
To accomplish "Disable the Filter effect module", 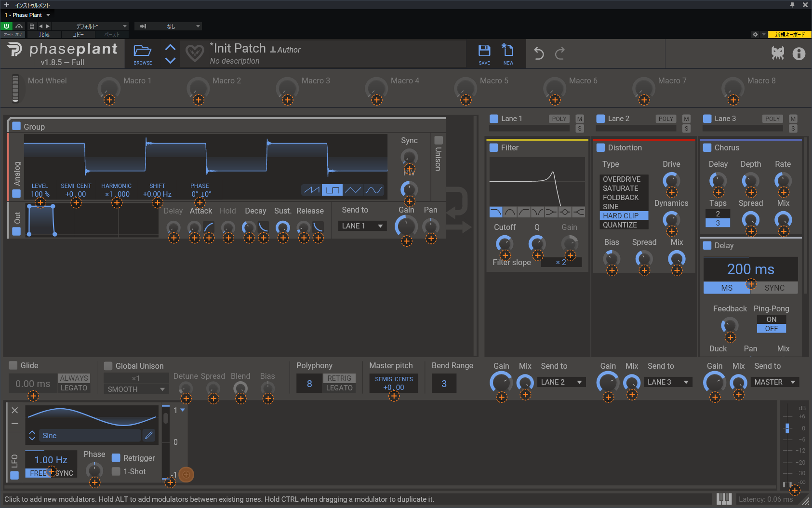I will point(494,147).
